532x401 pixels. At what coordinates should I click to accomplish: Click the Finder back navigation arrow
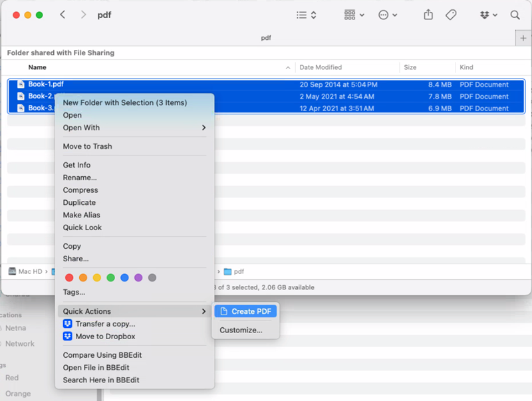(x=63, y=15)
